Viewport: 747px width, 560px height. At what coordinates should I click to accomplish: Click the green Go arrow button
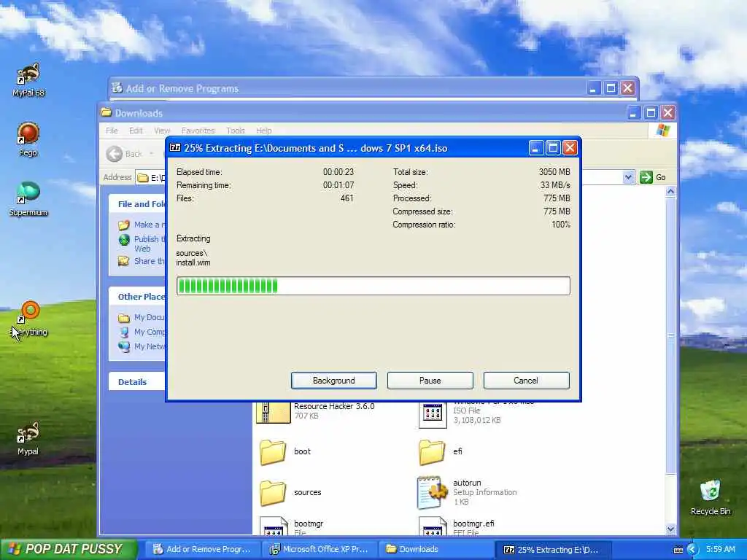[646, 177]
